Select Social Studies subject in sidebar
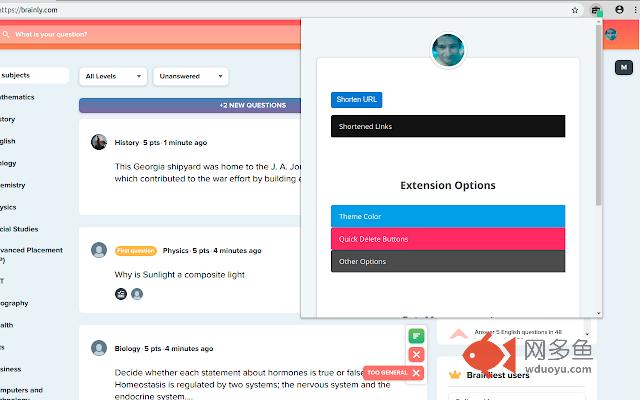Viewport: 640px width, 400px height. [19, 229]
